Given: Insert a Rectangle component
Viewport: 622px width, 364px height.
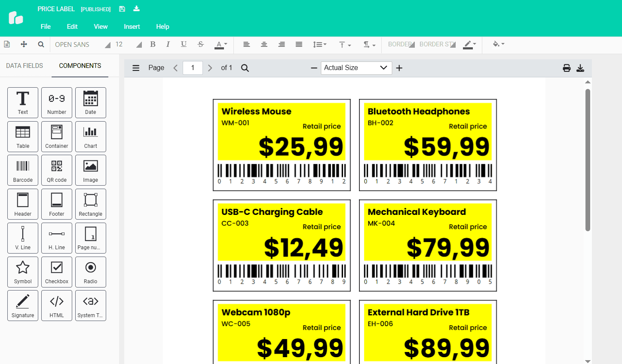Looking at the screenshot, I should (x=91, y=204).
